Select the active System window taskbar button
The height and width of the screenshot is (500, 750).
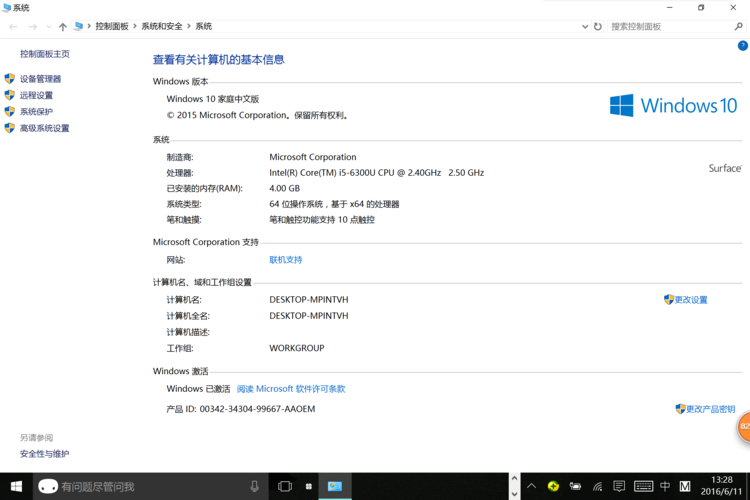pyautogui.click(x=335, y=487)
